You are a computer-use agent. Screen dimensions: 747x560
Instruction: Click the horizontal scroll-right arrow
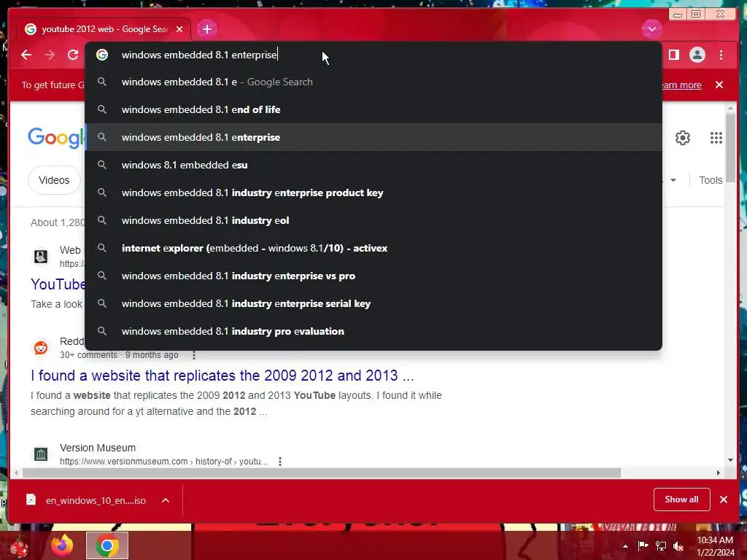[x=719, y=472]
